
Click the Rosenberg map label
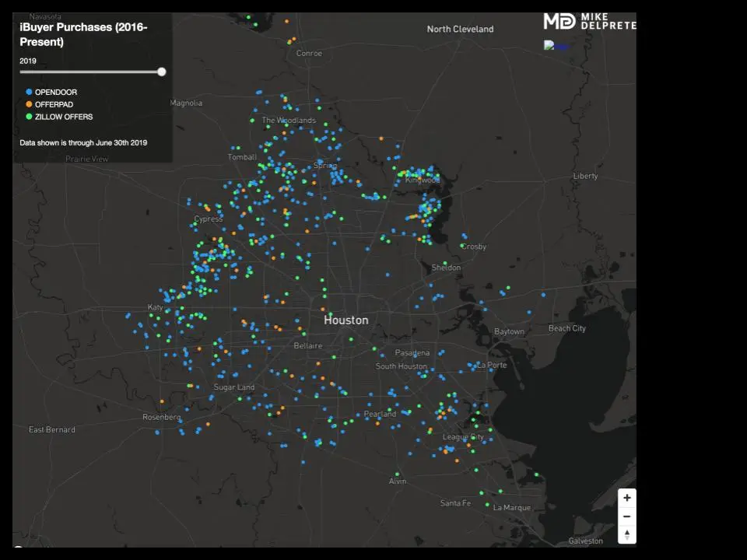coord(162,418)
